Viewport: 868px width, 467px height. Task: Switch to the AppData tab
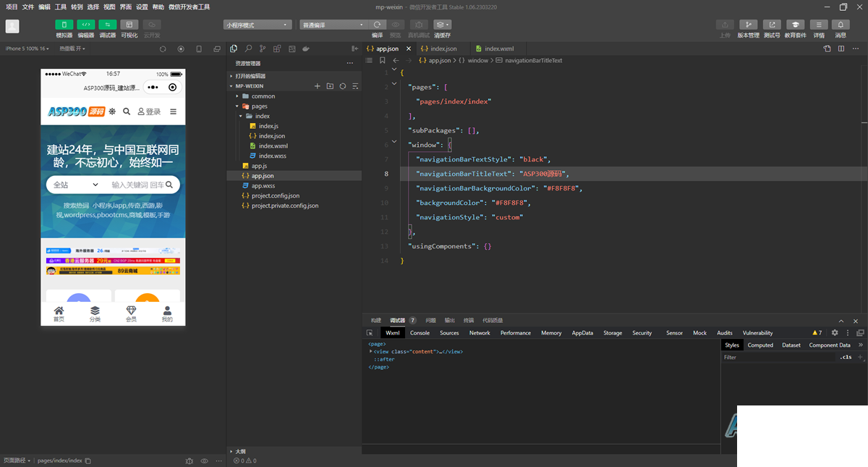click(x=582, y=333)
